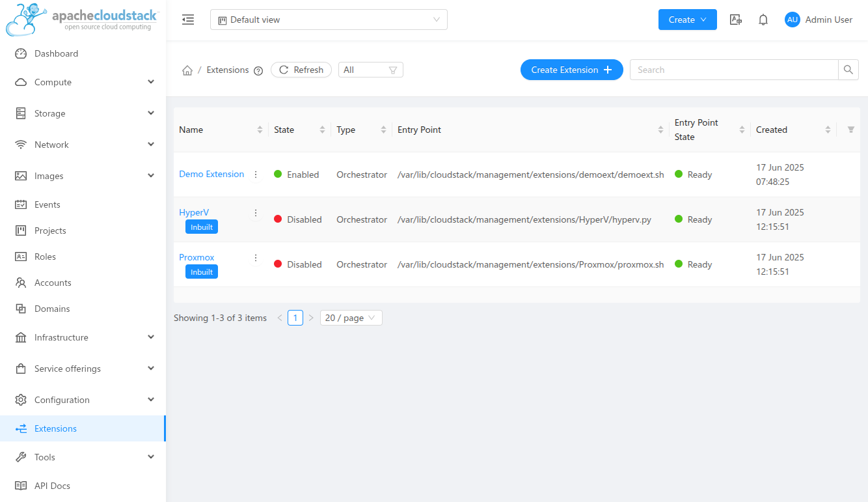Open the Demo Extension link

tap(211, 174)
